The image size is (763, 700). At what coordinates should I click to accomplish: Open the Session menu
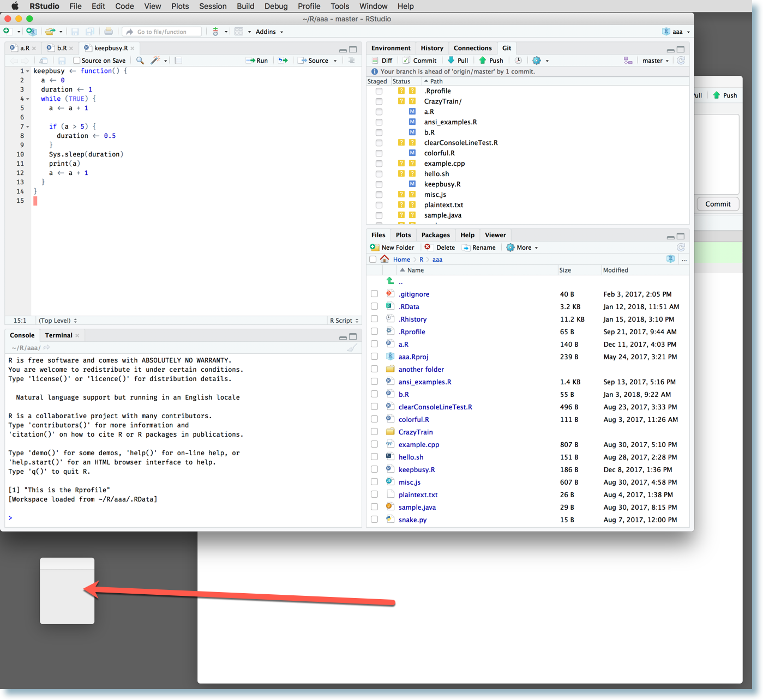[x=212, y=6]
